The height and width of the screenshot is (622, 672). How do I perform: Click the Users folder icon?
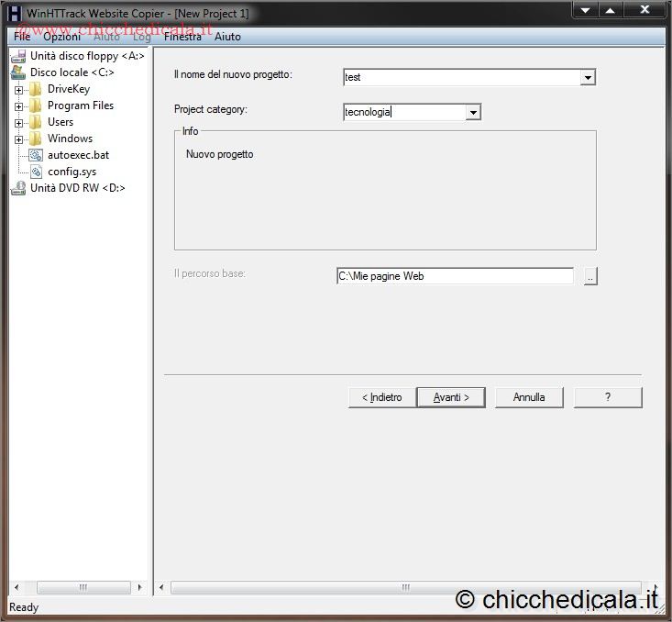[35, 122]
